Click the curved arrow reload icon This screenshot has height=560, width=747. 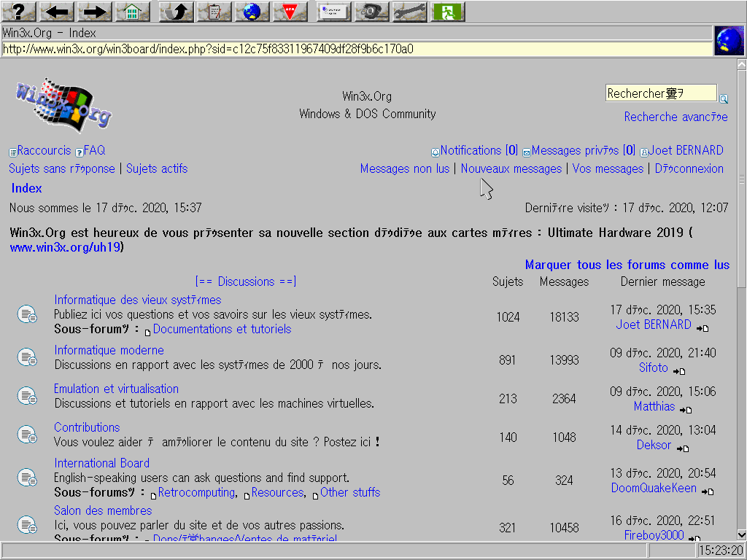176,11
